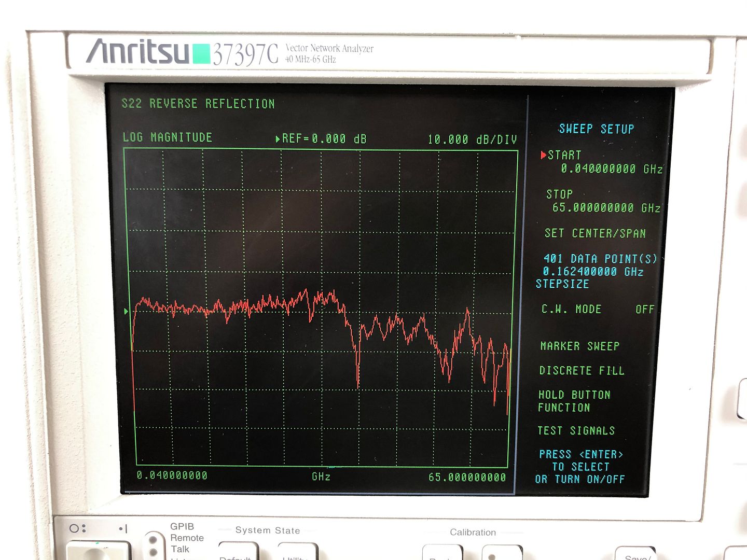
Task: Click the graph stop frequency label 65.000000000
Action: click(467, 477)
